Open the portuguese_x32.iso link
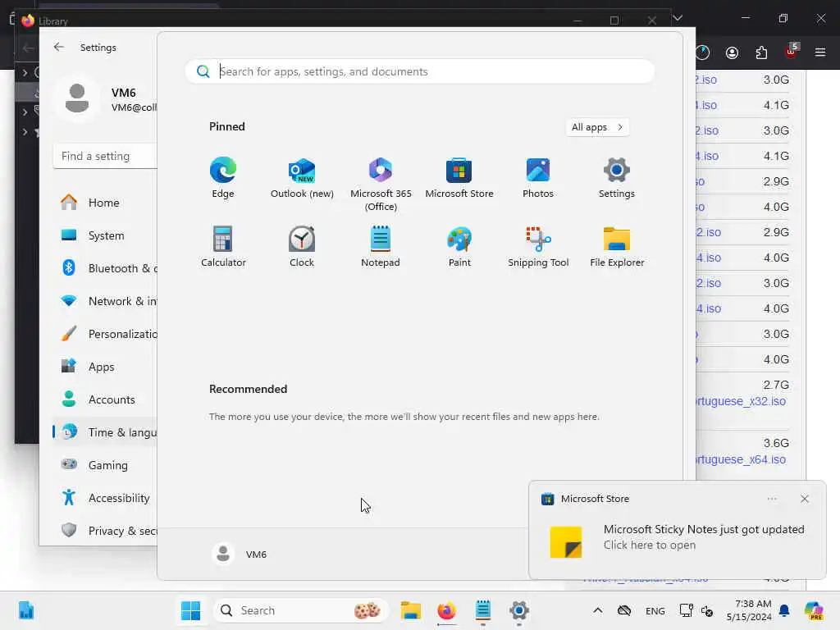840x630 pixels. (741, 400)
